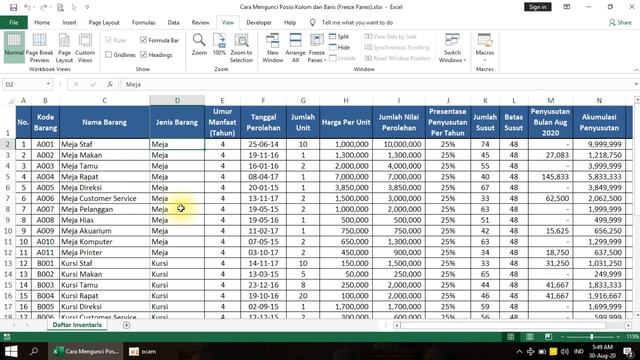This screenshot has height=360, width=640.
Task: Click the vertical scrollbar up arrow
Action: [637, 100]
